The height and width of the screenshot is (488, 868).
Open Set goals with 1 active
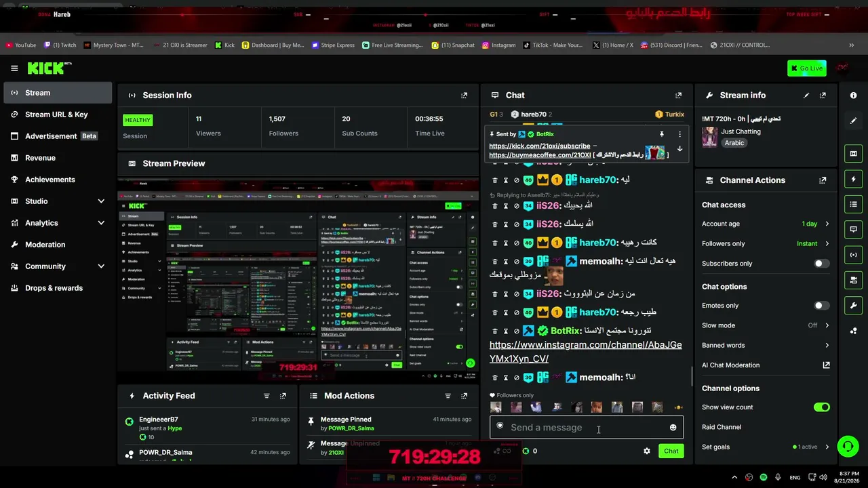click(x=766, y=447)
